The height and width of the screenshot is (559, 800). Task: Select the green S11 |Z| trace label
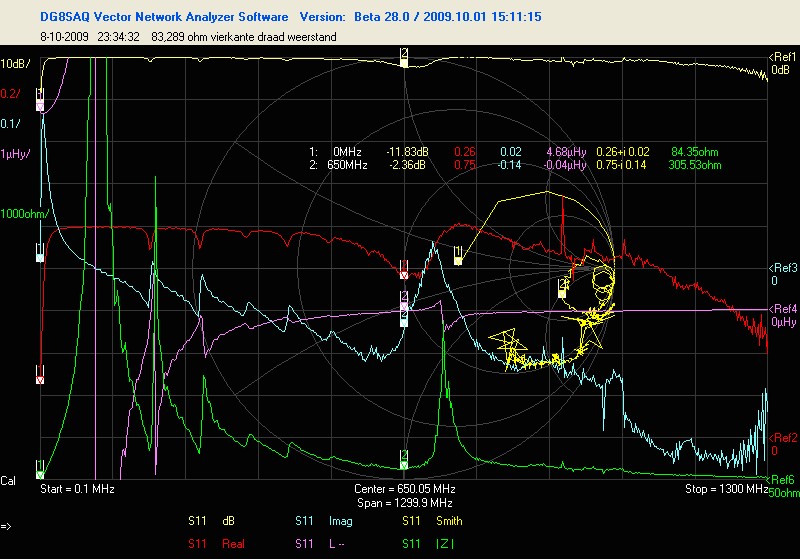coord(428,544)
